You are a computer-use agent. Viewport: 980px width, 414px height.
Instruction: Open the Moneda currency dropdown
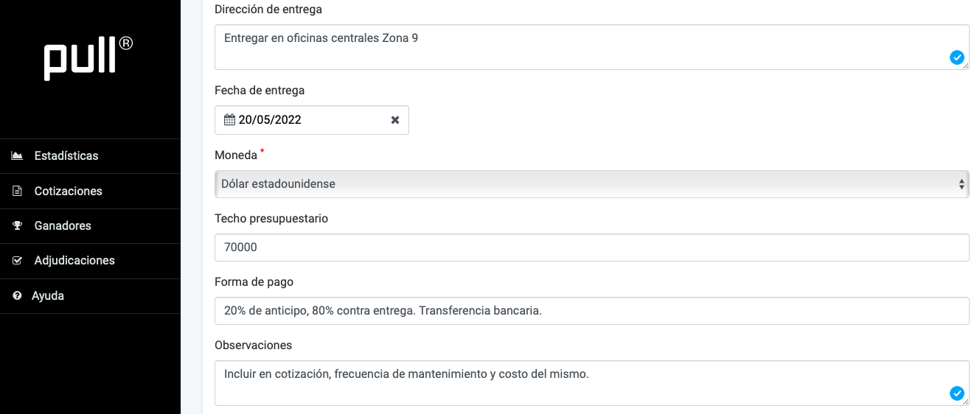(590, 184)
